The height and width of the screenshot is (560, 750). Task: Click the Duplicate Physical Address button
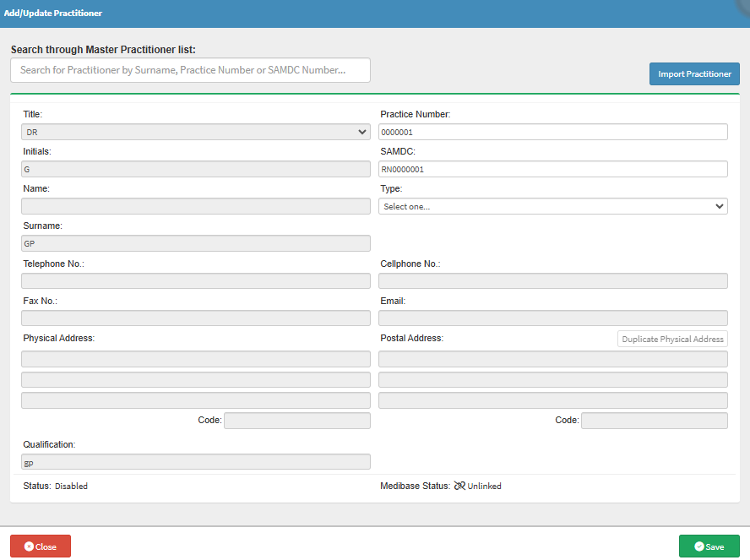(672, 339)
